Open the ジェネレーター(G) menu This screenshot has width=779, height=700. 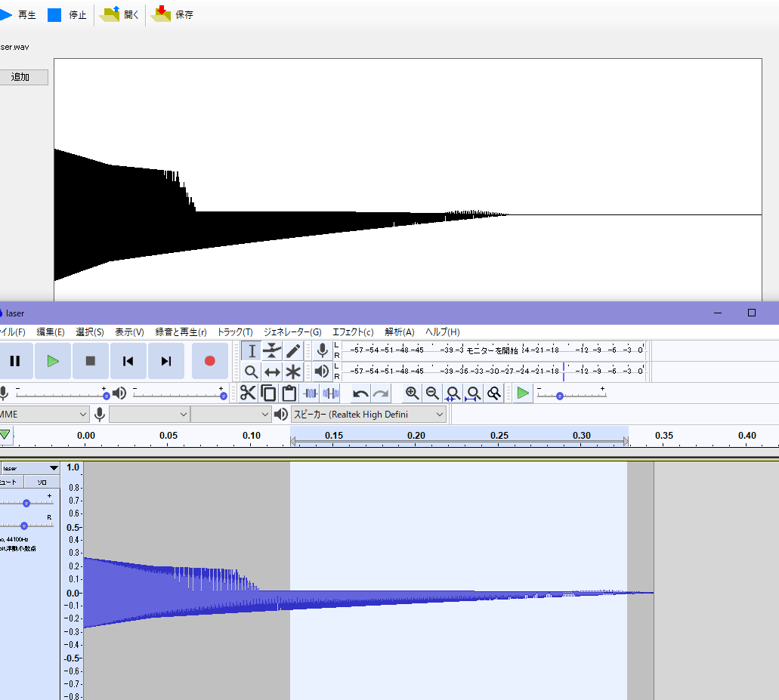coord(292,331)
